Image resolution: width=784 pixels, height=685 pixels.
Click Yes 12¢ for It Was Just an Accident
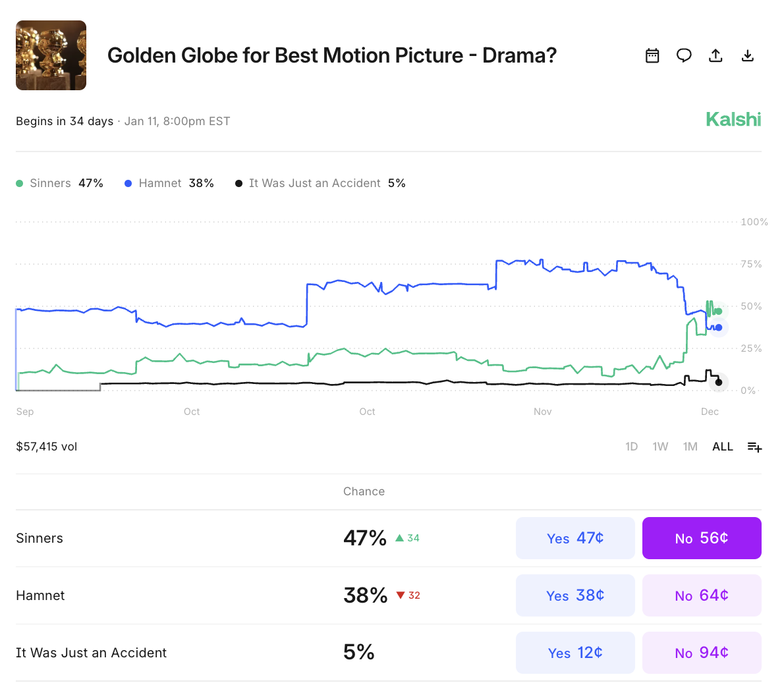(575, 653)
